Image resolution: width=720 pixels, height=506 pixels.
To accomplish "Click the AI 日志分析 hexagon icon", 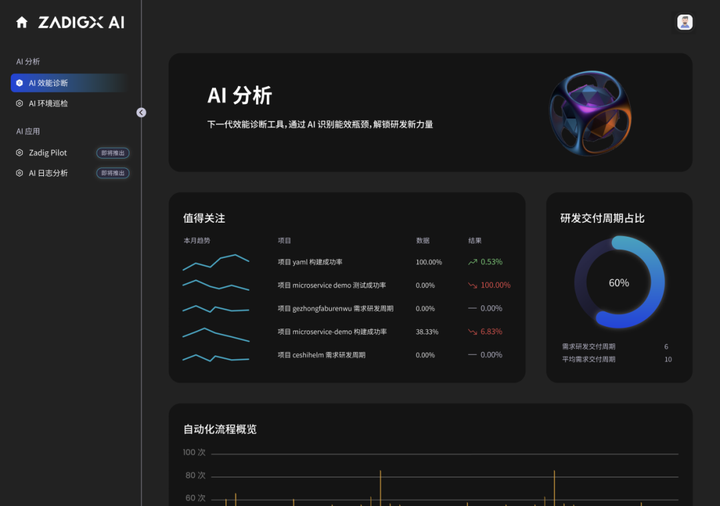I will pos(19,173).
